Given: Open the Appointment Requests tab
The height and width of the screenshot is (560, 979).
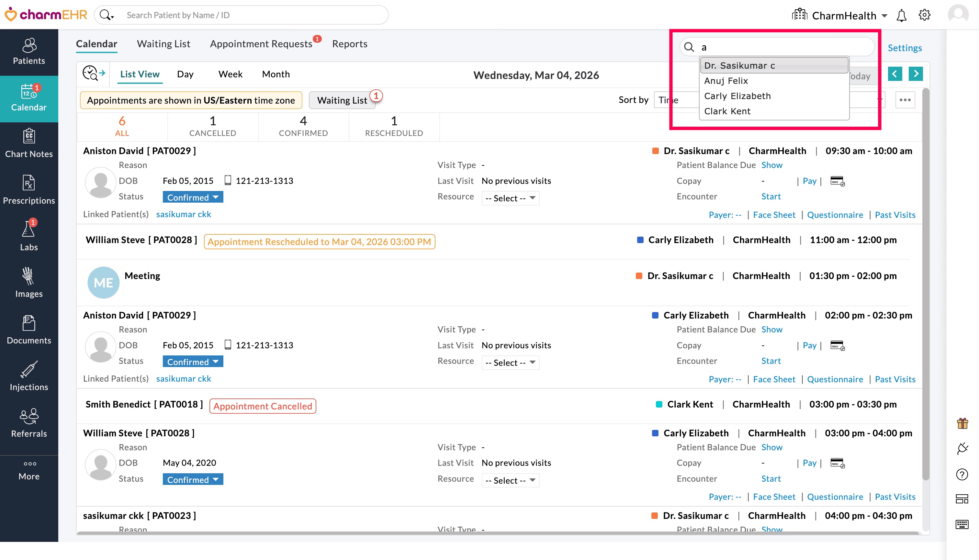Looking at the screenshot, I should pyautogui.click(x=261, y=43).
